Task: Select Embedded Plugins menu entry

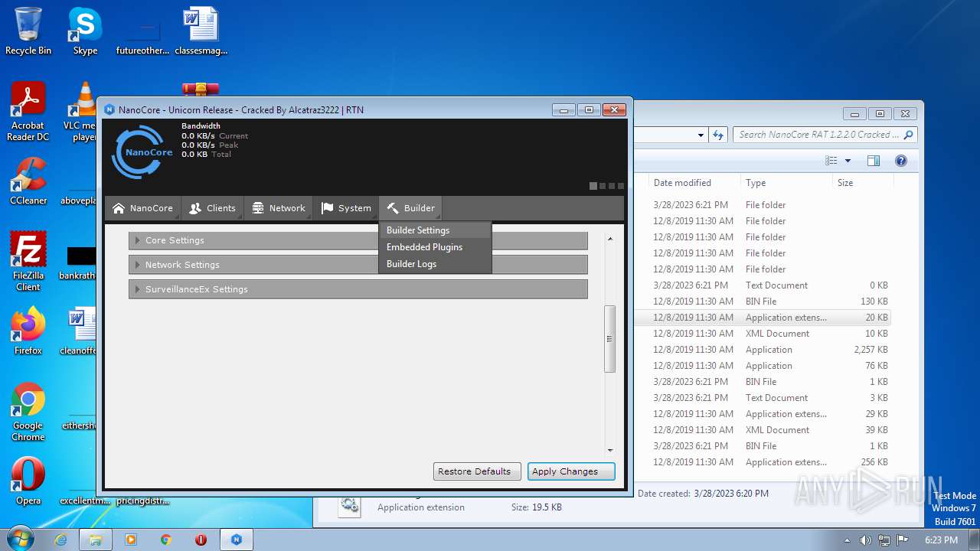Action: pos(435,247)
